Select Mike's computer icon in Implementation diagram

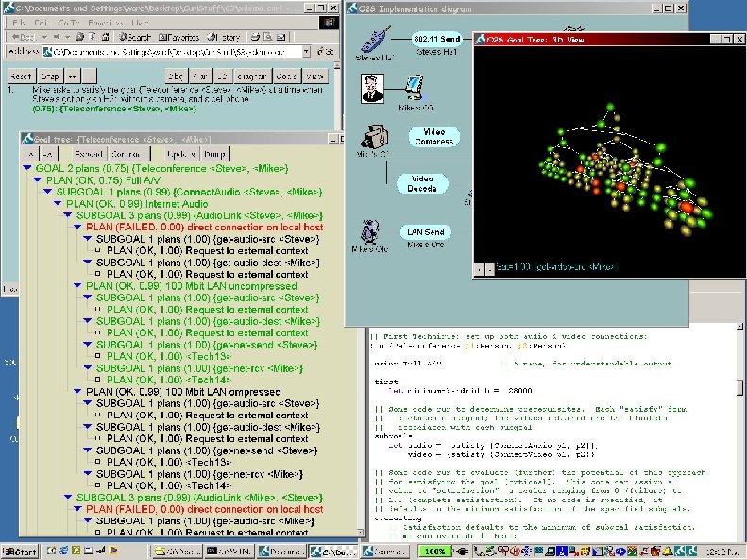pyautogui.click(x=415, y=88)
